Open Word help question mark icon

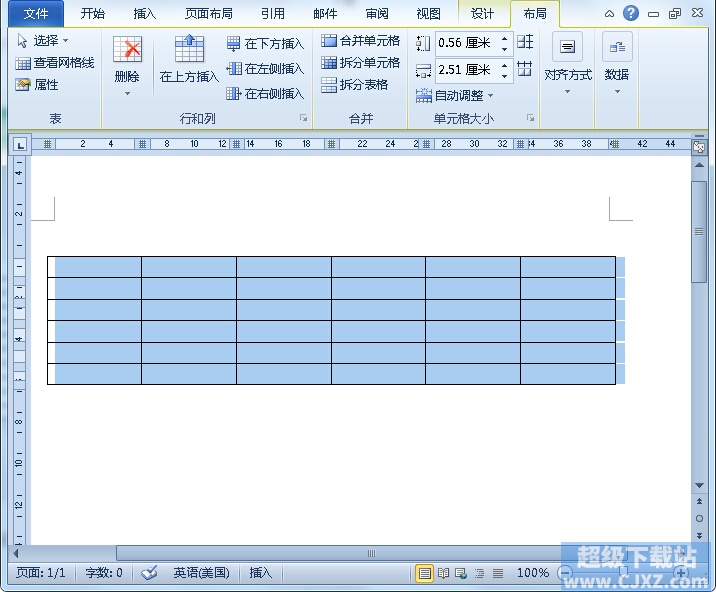point(631,13)
